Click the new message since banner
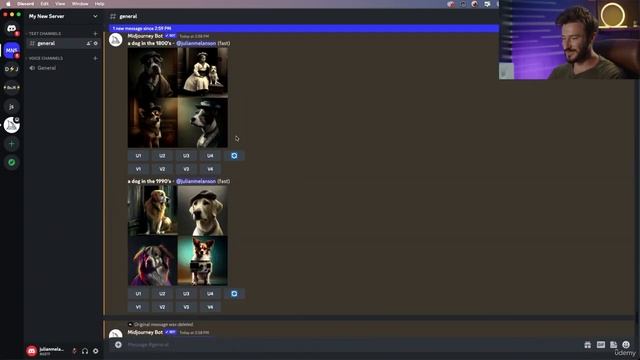 [304, 28]
